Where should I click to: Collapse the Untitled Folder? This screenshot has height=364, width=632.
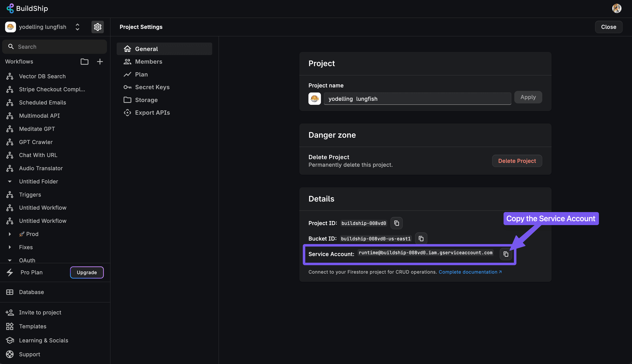(10, 181)
